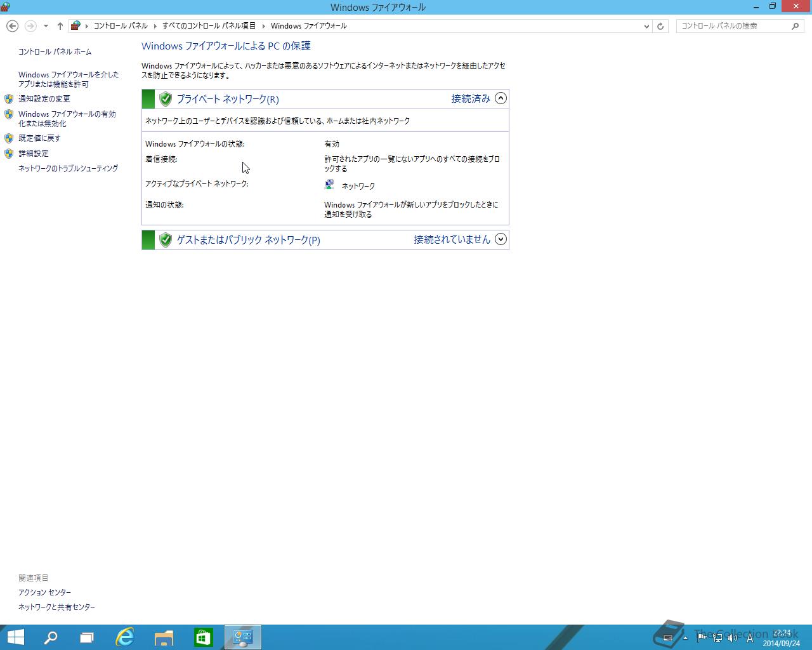This screenshot has height=650, width=812.
Task: Expand breadcrumb arrow after すべてのコントロール パネル項目
Action: point(263,26)
